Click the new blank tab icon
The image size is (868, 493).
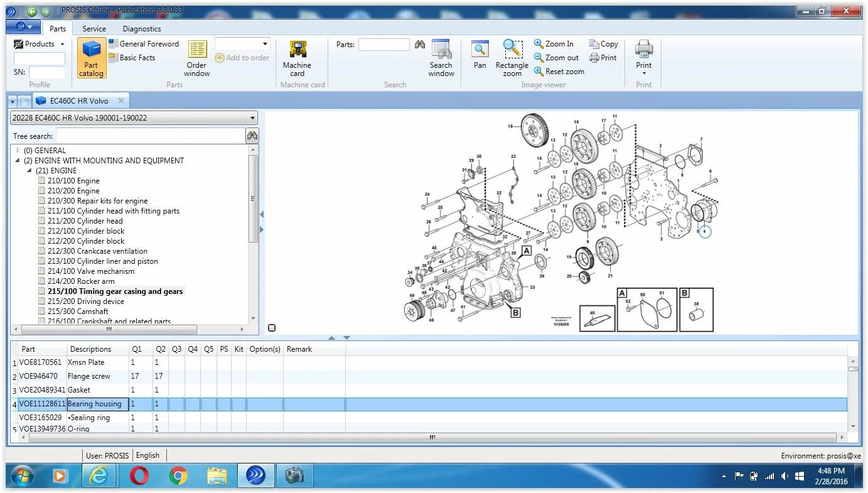click(x=24, y=101)
